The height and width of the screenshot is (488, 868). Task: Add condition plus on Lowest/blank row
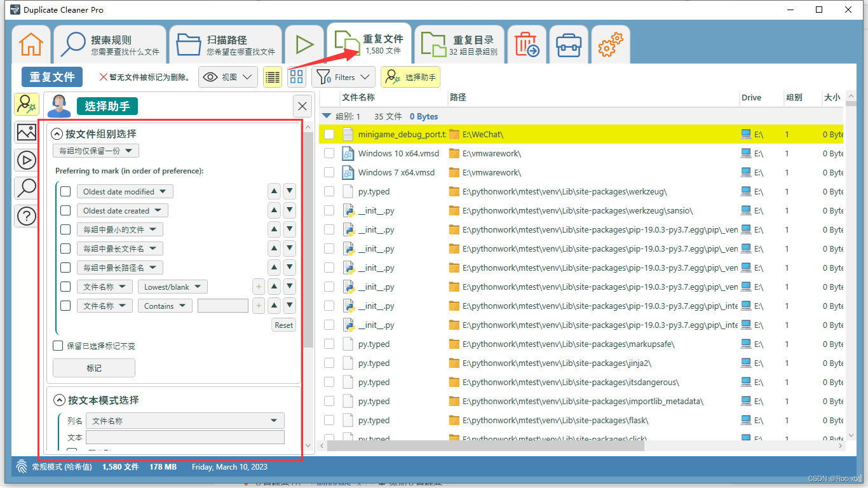click(x=258, y=287)
